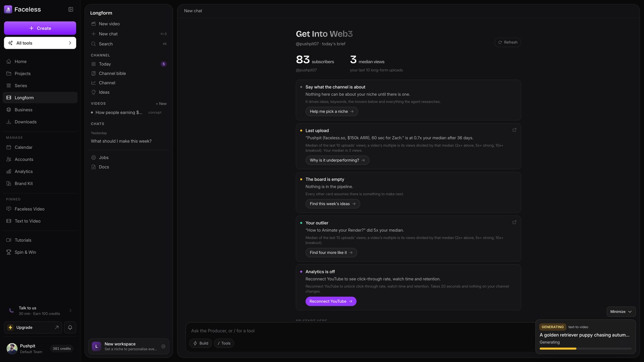Refresh today's brief
Image resolution: width=644 pixels, height=362 pixels.
pos(508,42)
